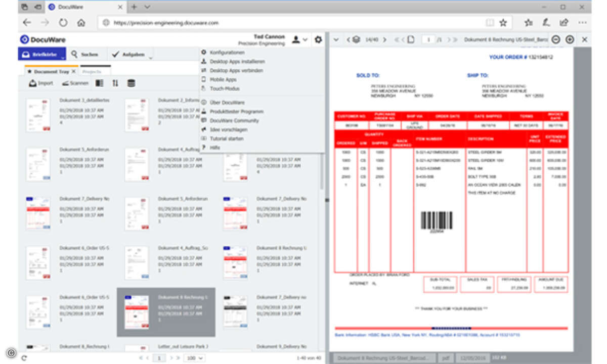Image resolution: width=607 pixels, height=364 pixels.
Task: Select the Dokument 3_detailliertes thumbnail
Action: (x=38, y=115)
